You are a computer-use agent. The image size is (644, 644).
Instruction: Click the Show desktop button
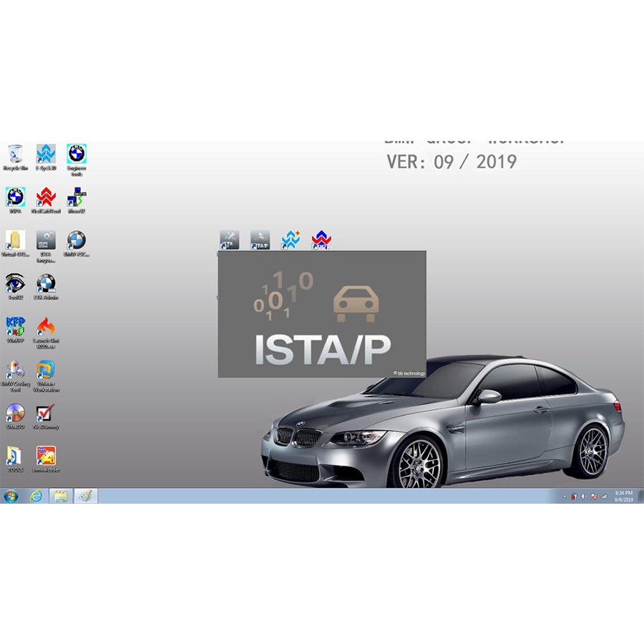pos(641,496)
